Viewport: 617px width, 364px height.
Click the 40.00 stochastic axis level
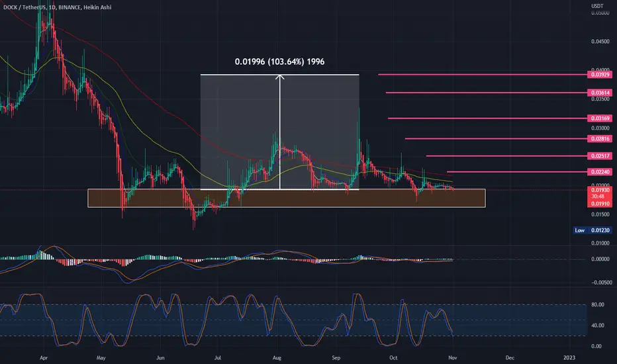pos(596,326)
